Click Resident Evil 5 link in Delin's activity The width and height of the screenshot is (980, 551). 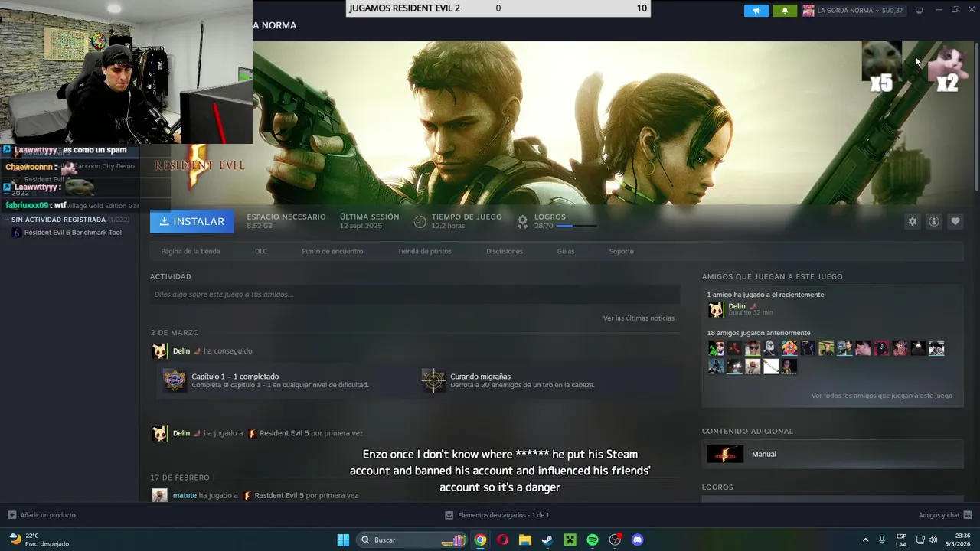pos(284,433)
